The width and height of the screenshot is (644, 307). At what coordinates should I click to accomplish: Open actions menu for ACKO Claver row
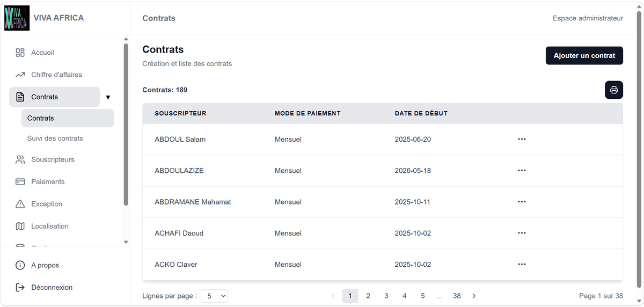(x=522, y=265)
